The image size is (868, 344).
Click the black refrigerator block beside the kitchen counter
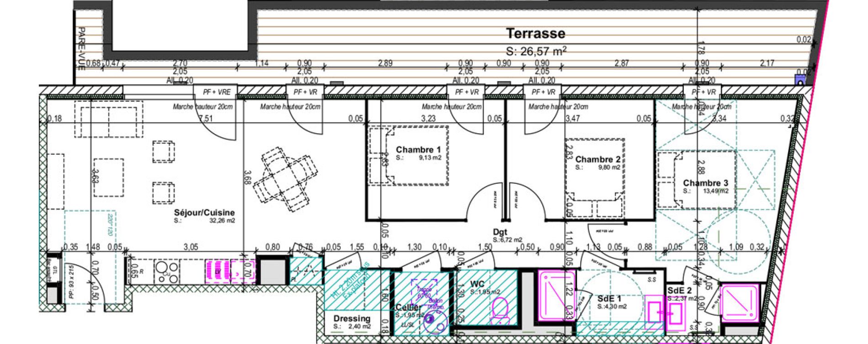click(273, 271)
